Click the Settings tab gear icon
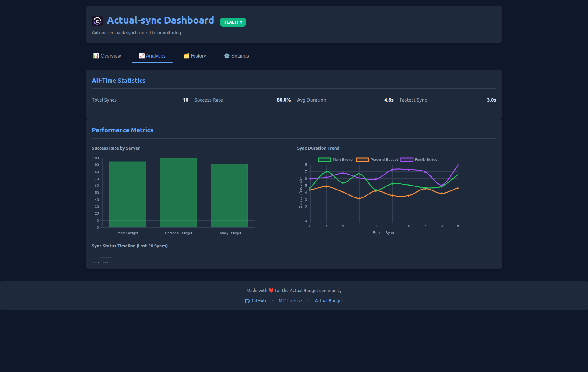Screen dimensions: 588x372 [x=227, y=56]
